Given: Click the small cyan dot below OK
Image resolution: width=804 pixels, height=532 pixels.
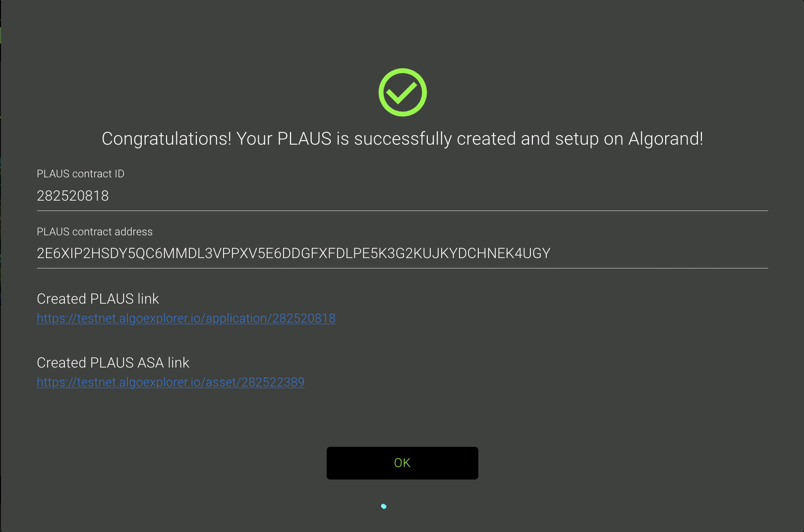Looking at the screenshot, I should (x=384, y=506).
